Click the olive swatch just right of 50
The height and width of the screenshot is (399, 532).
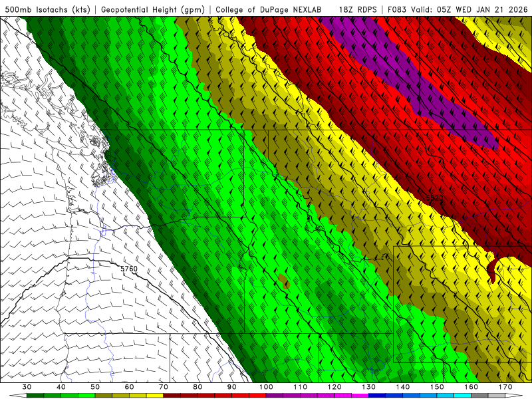(x=104, y=396)
